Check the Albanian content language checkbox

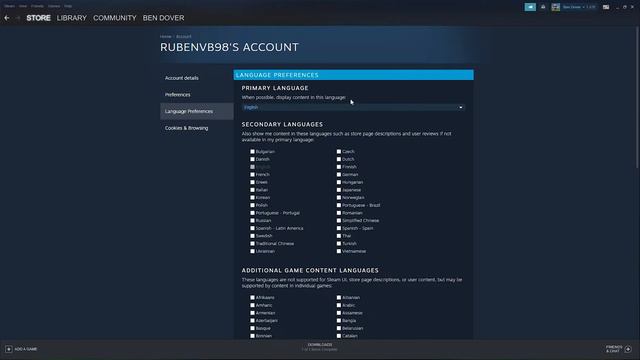339,298
